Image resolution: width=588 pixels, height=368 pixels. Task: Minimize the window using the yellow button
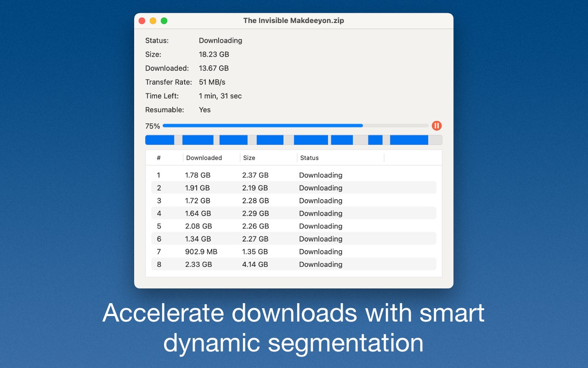coord(153,21)
